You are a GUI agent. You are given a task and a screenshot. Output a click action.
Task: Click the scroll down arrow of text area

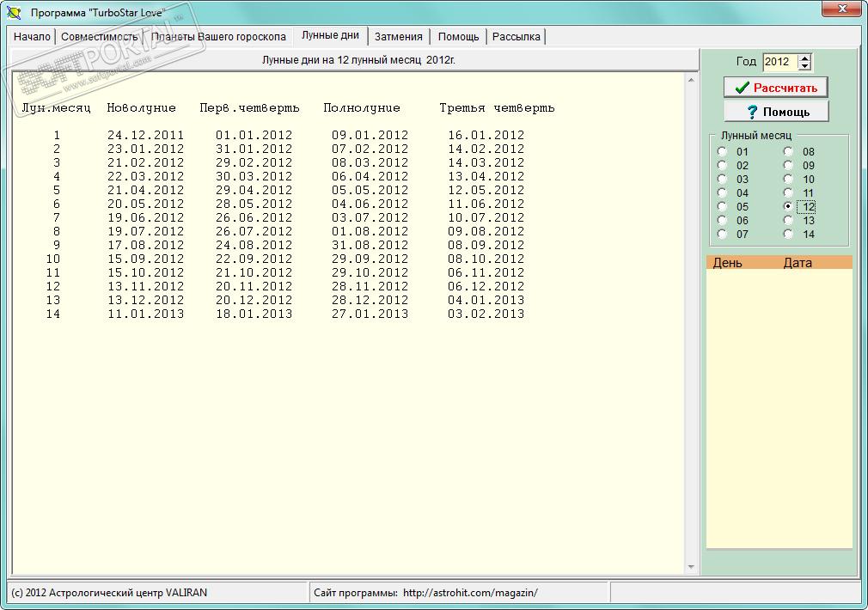click(691, 566)
